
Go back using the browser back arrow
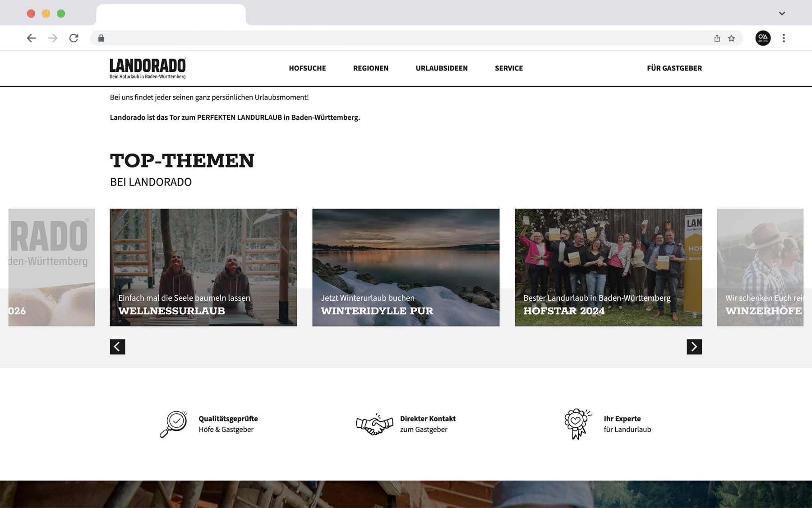31,38
